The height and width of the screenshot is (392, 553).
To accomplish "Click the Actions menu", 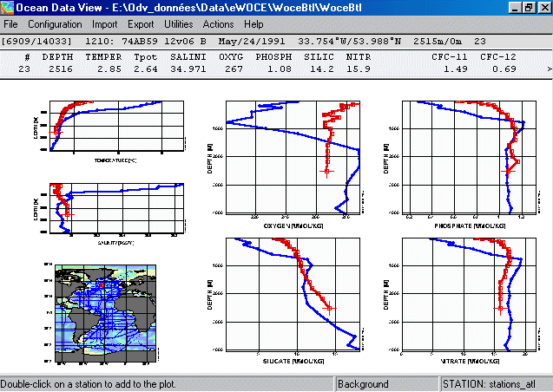I will click(x=218, y=24).
